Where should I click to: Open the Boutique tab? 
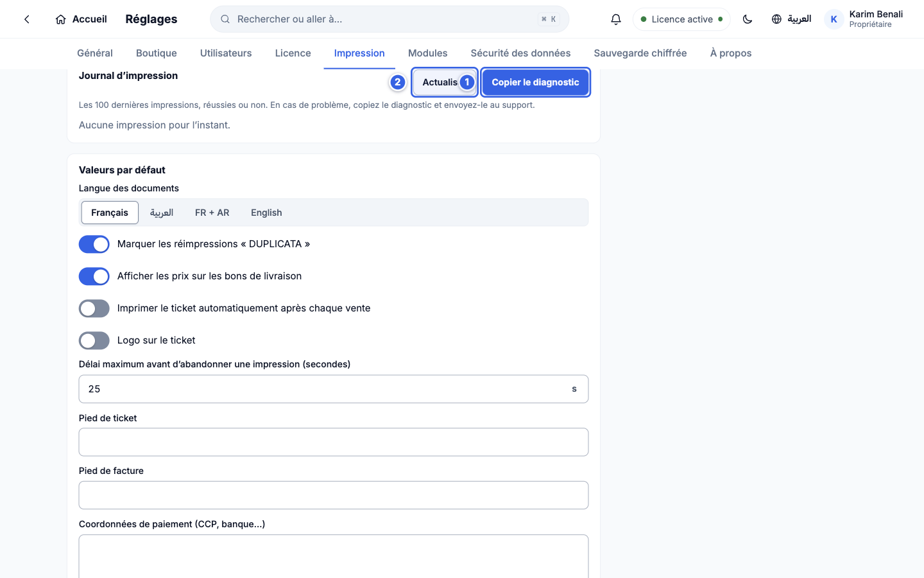157,53
